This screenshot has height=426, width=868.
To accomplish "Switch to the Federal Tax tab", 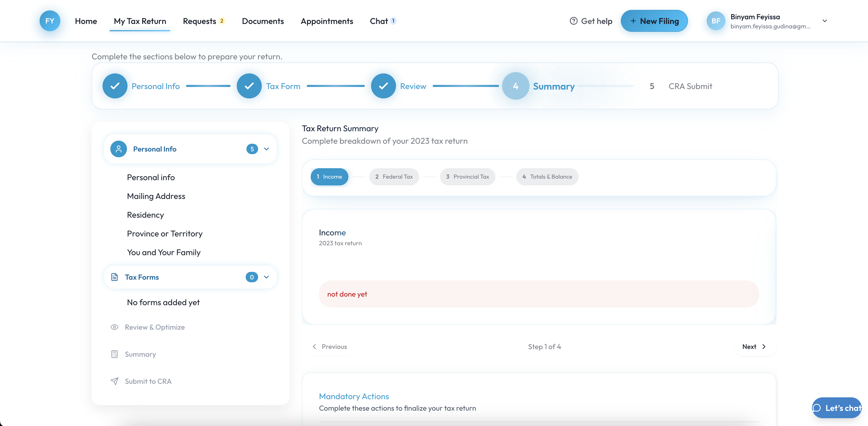I will [x=394, y=177].
